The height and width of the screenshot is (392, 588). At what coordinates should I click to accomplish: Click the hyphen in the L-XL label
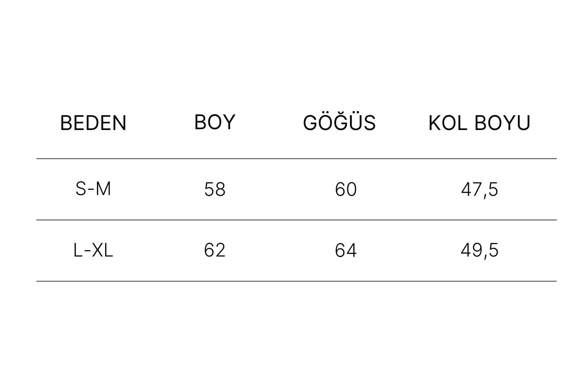88,252
